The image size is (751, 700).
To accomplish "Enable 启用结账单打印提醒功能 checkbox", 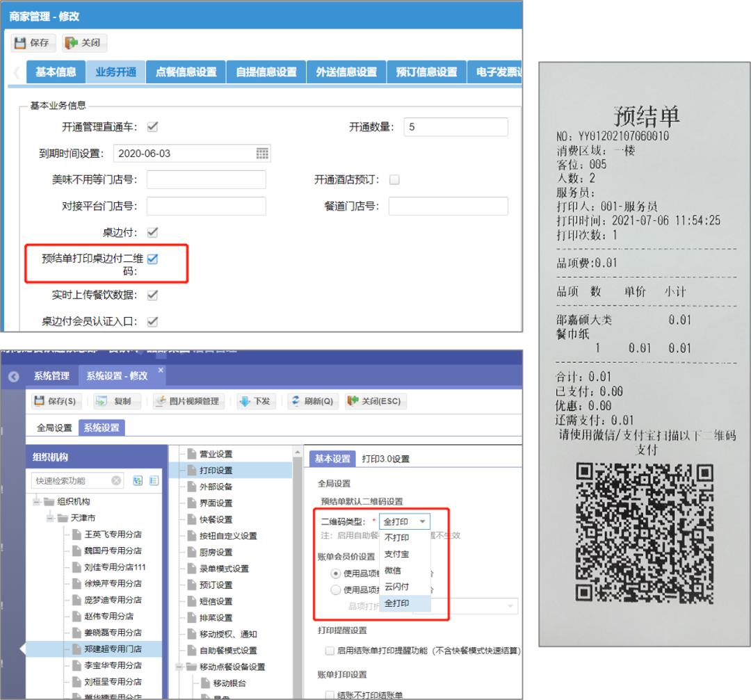I will coord(329,650).
